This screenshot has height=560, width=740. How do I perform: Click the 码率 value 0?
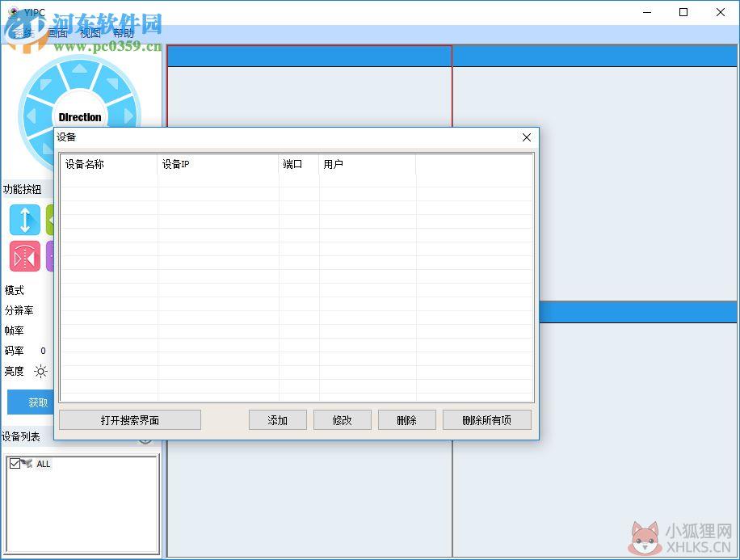point(43,351)
